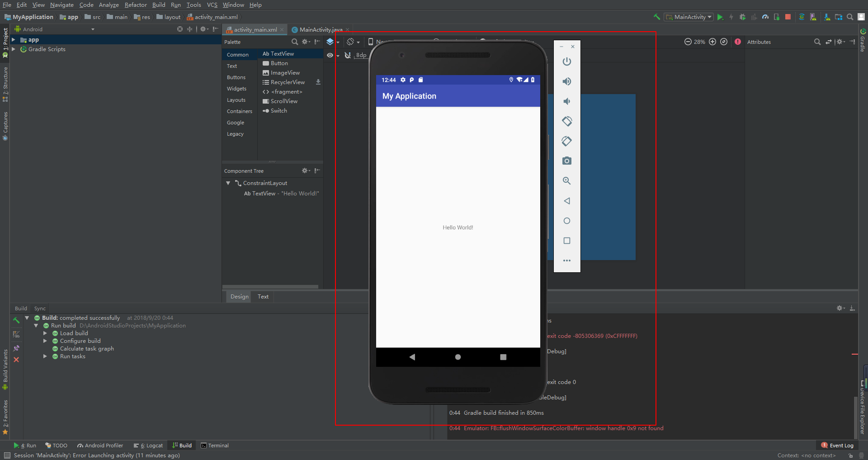This screenshot has width=868, height=460.
Task: Search attributes magnifier icon
Action: tap(817, 42)
